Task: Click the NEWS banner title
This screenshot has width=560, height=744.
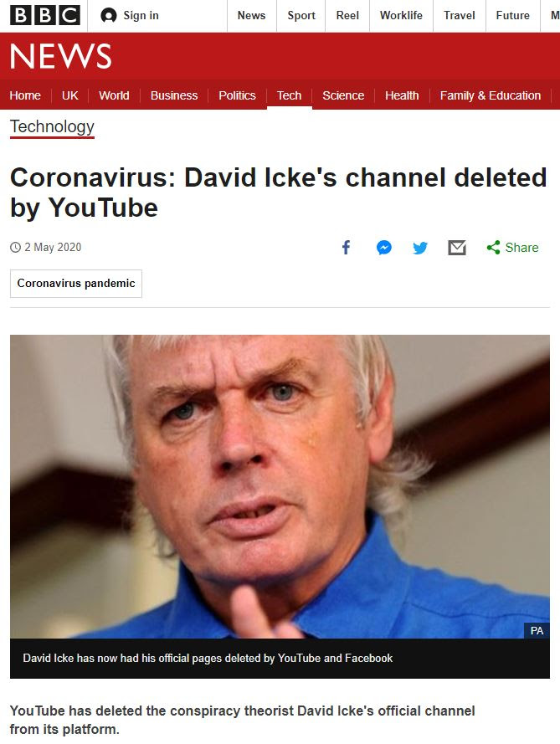Action: (x=61, y=56)
